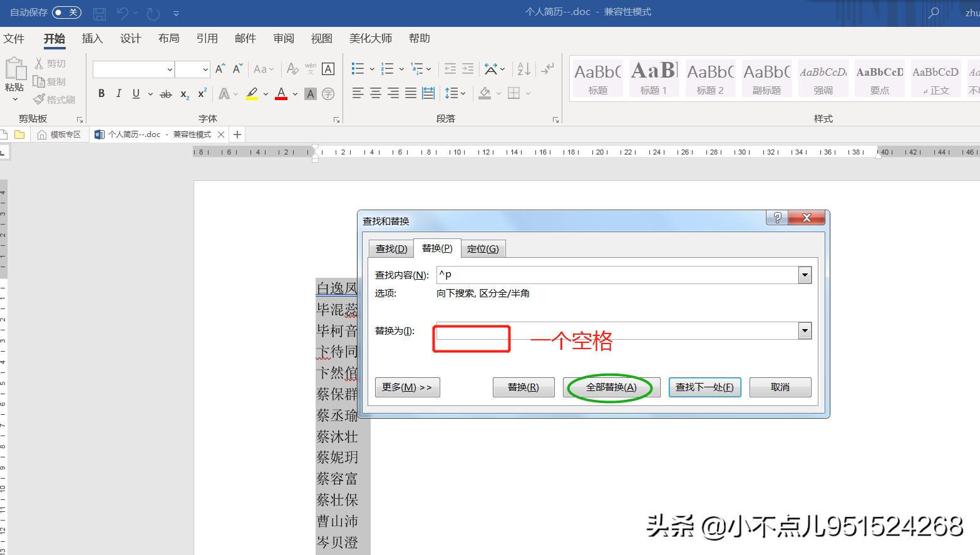The image size is (980, 555).
Task: Click the text highlight color icon
Action: [252, 93]
